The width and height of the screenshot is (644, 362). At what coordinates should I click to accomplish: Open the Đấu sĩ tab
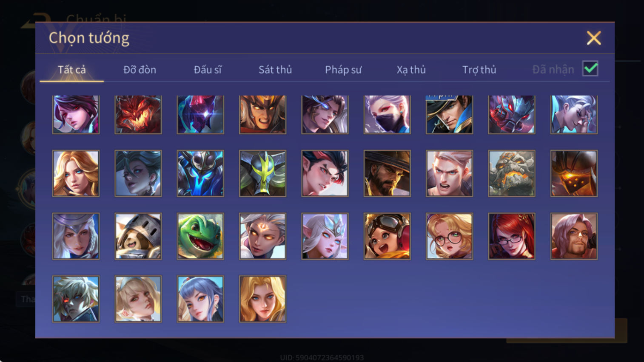tap(208, 70)
